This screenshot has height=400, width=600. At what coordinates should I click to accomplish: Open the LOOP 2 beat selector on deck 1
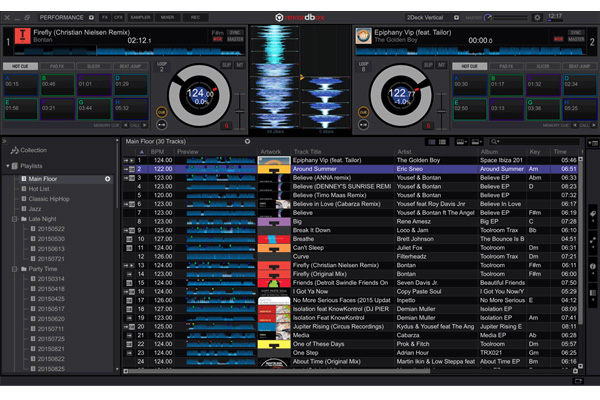click(161, 67)
